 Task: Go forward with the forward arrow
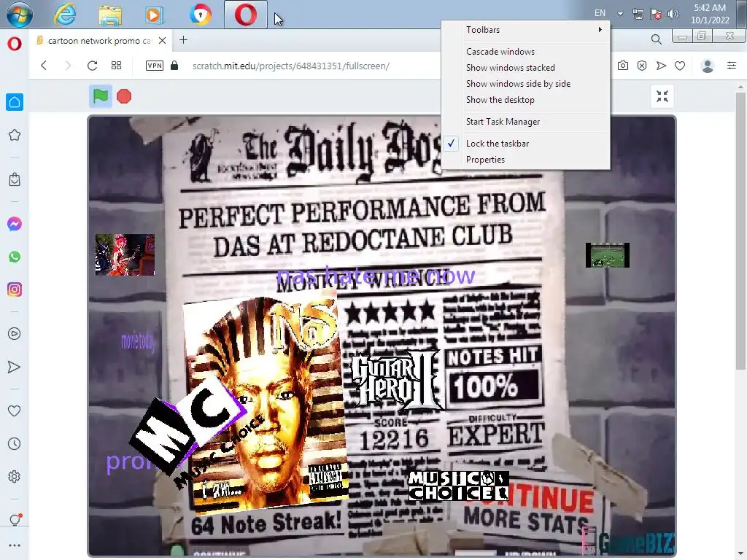[x=68, y=66]
